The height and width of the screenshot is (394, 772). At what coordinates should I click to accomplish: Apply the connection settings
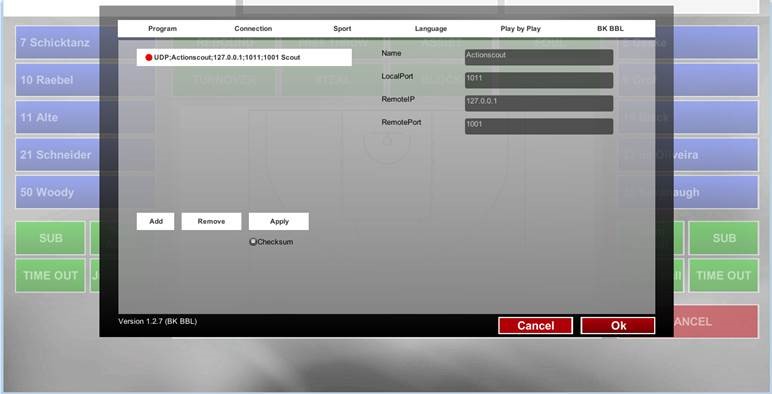click(279, 221)
